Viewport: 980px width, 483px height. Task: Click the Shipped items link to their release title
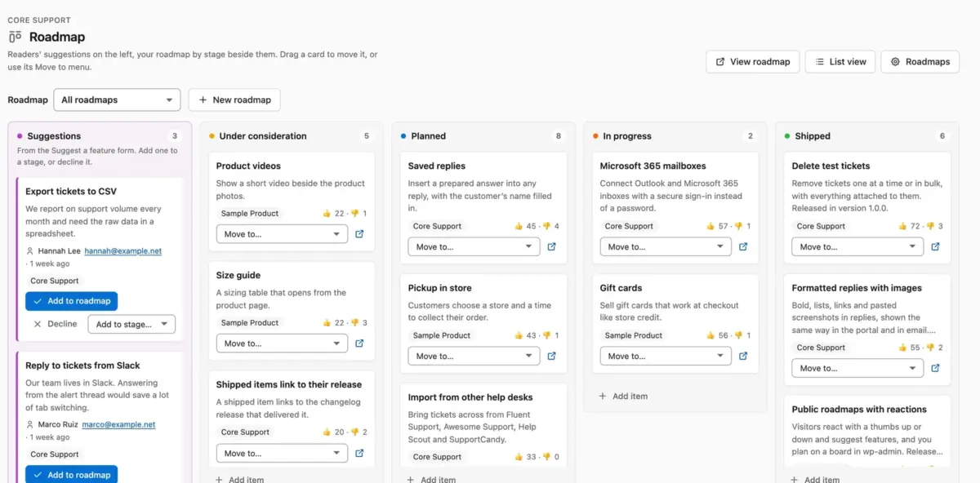click(x=289, y=385)
